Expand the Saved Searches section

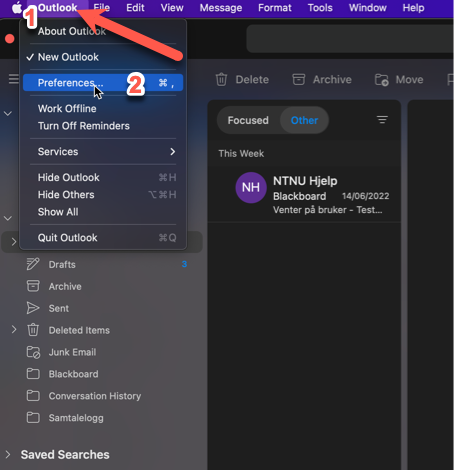coord(8,454)
